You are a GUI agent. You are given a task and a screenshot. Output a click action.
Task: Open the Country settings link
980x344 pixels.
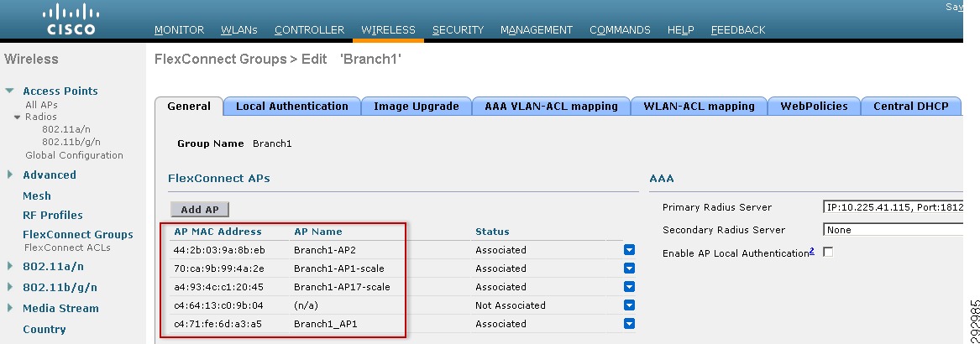(x=45, y=329)
